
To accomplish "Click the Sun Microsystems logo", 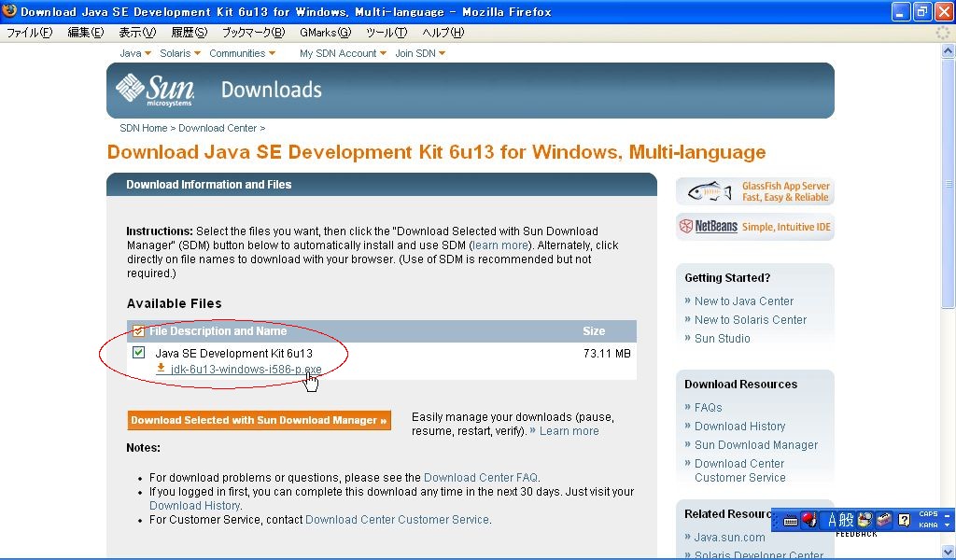I will (x=156, y=91).
